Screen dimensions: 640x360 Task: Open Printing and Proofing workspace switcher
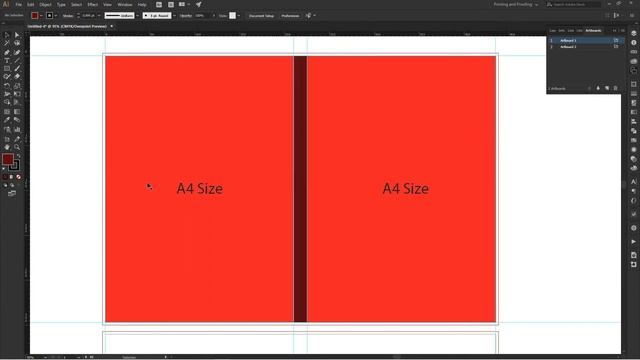tap(516, 4)
